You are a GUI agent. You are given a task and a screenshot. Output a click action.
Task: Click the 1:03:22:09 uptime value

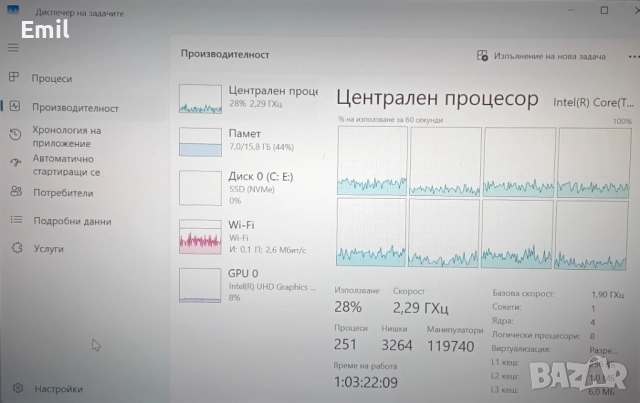(x=366, y=382)
